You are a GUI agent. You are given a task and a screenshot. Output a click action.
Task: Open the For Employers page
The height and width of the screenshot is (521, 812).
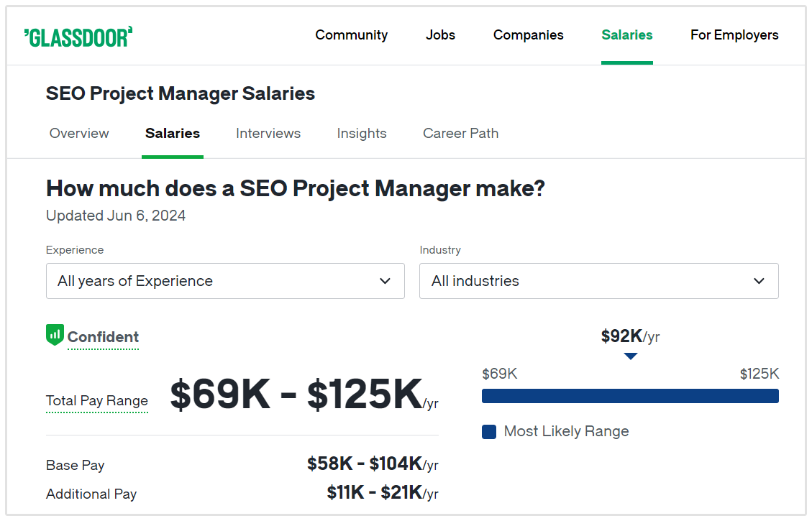734,35
